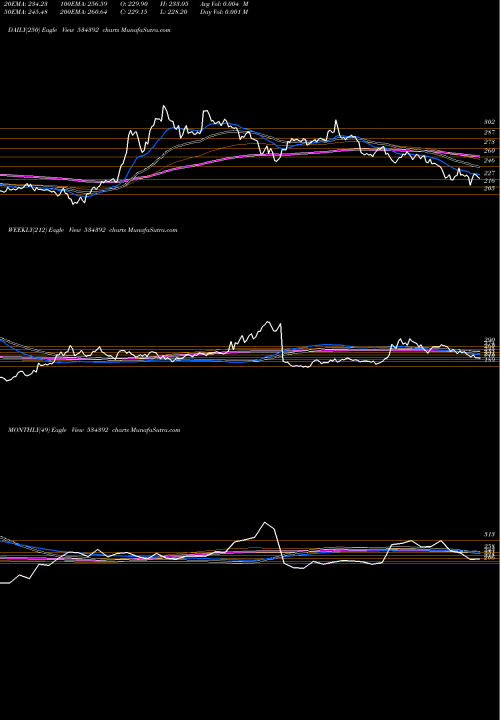Click the DAILY(250) Eagle View chart title
The width and height of the screenshot is (500, 720).
(90, 30)
